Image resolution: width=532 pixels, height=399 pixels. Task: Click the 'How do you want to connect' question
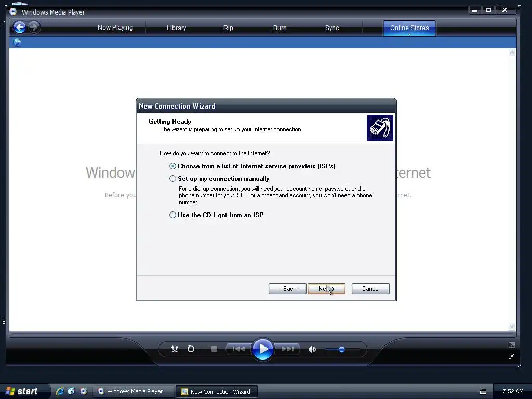(215, 153)
